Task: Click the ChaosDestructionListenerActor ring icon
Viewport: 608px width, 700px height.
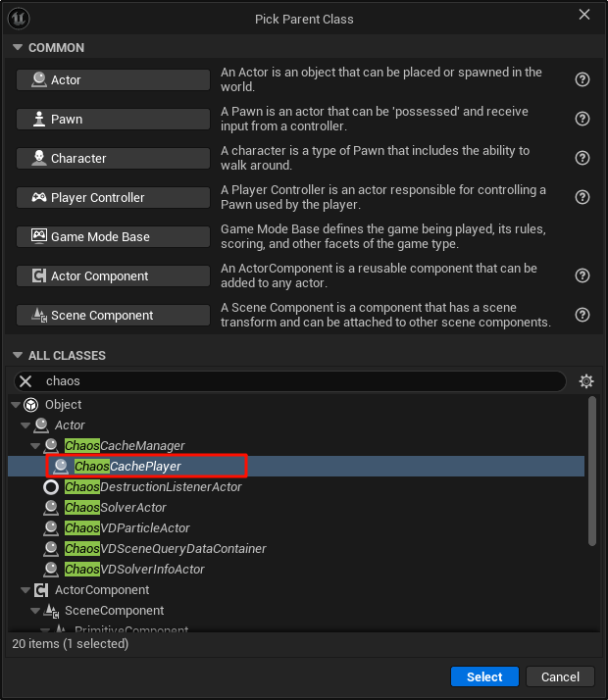Action: [51, 487]
